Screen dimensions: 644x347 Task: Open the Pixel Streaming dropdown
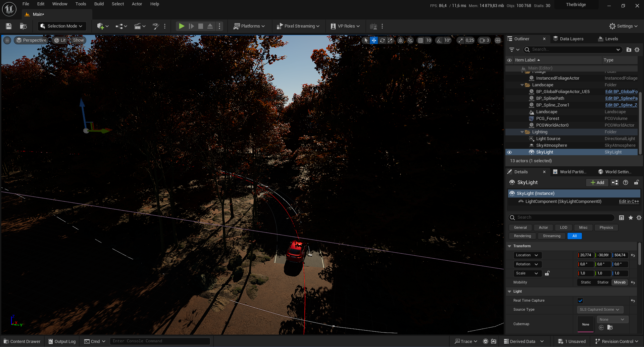298,26
